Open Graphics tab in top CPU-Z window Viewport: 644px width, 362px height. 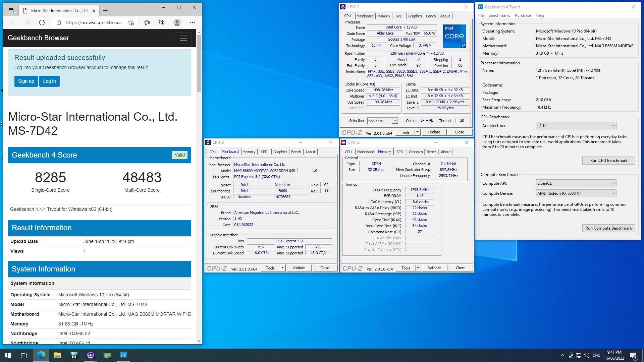[x=415, y=16]
